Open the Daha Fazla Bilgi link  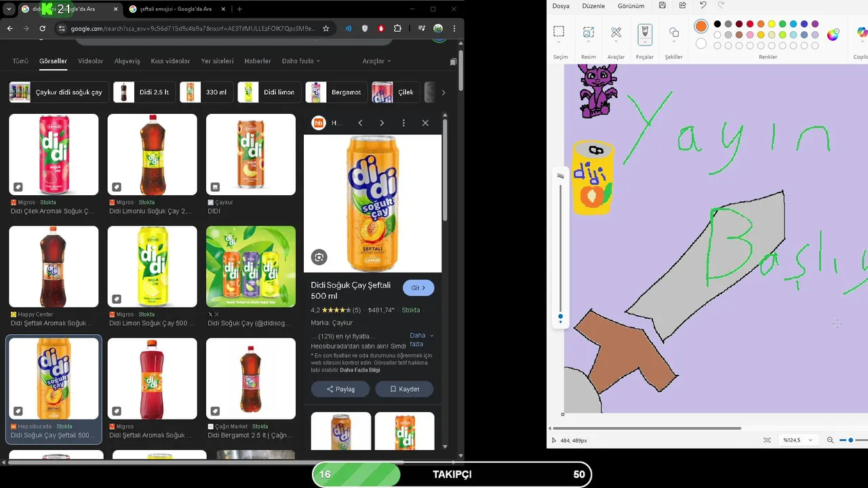[x=360, y=370]
